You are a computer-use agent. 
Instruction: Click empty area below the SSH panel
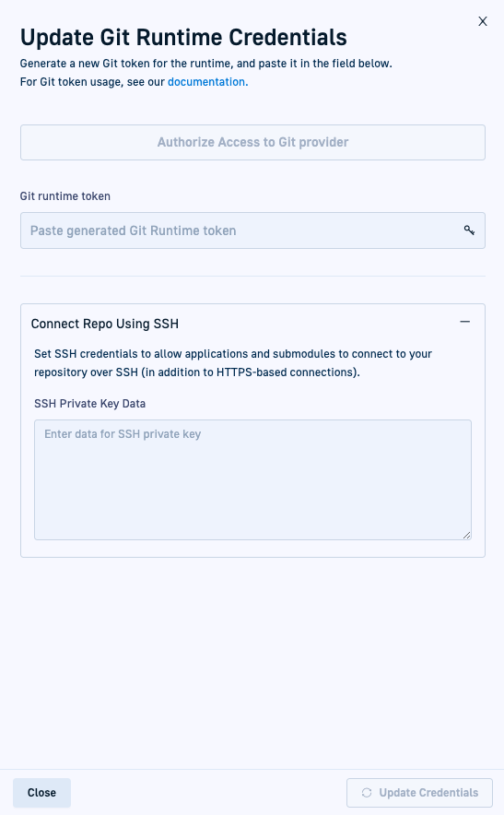pos(252,660)
